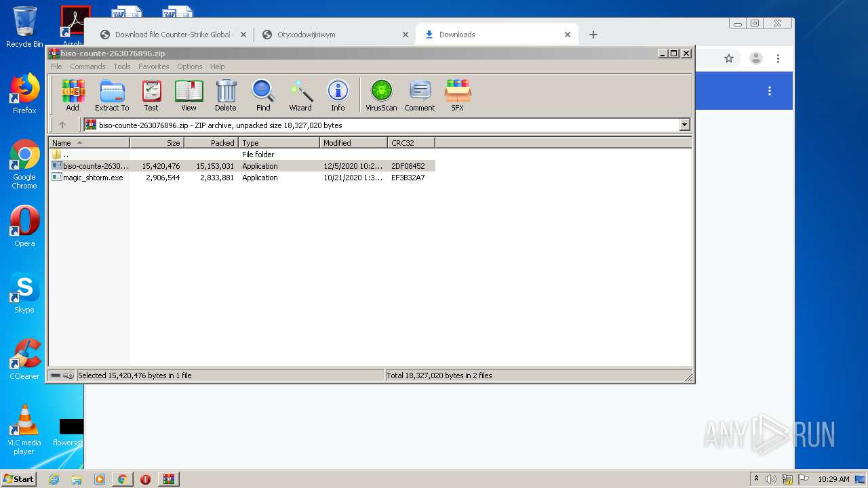
Task: Click the Add toolbar icon in WinRAR
Action: [x=73, y=95]
